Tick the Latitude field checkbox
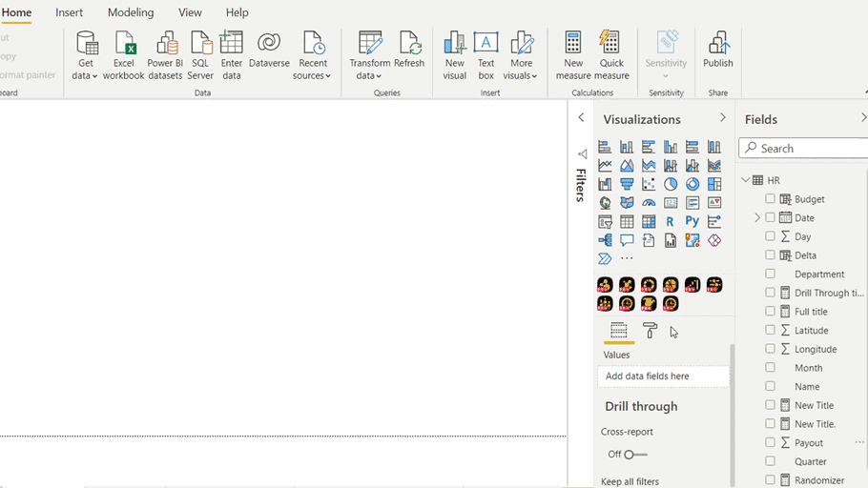Screen dimensions: 868x488 click(771, 330)
